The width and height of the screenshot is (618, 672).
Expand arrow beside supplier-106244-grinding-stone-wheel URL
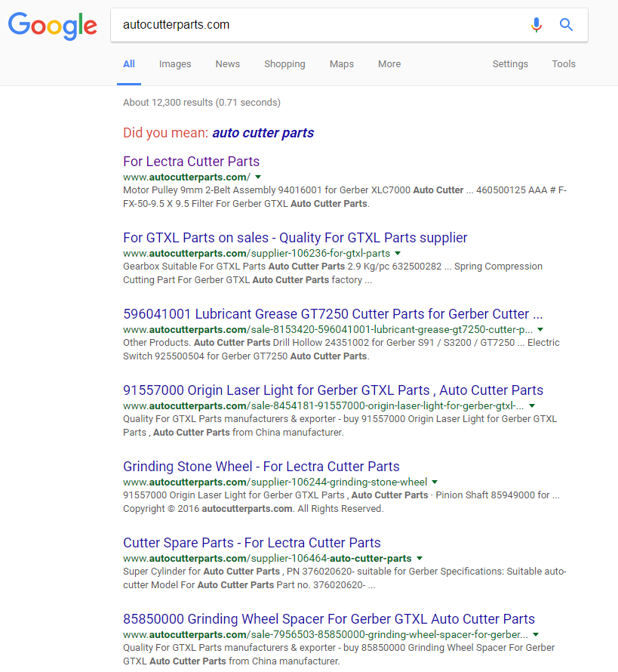point(435,482)
